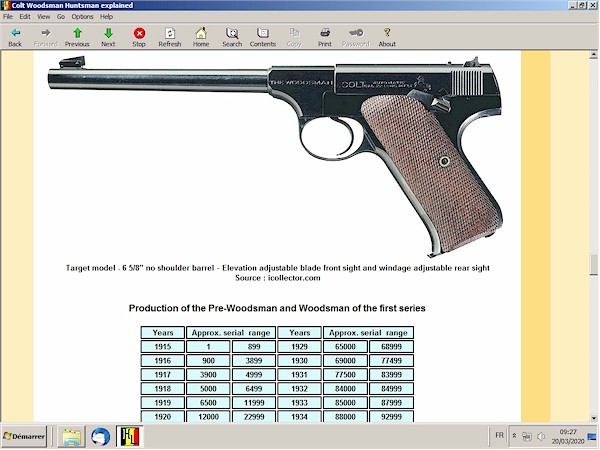Click serial value 84000
Image resolution: width=600 pixels, height=450 pixels.
coord(345,389)
